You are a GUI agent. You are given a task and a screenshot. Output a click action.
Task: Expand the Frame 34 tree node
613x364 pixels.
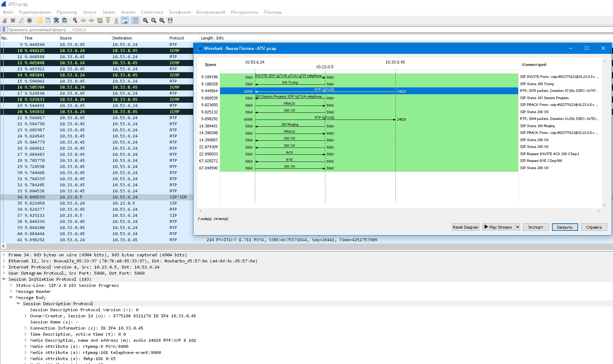4,255
